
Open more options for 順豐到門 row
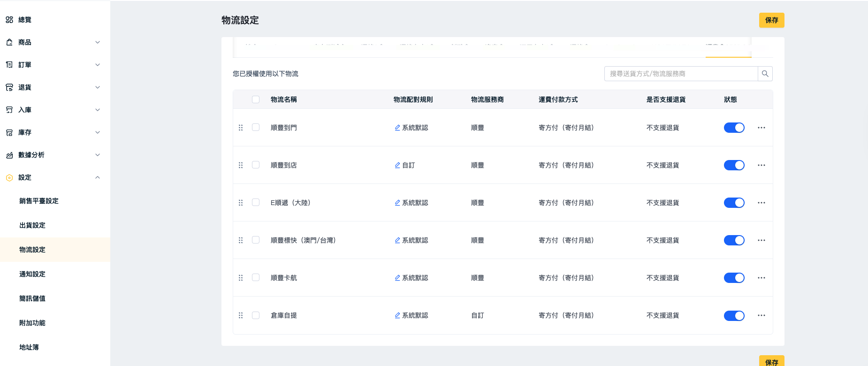(761, 128)
